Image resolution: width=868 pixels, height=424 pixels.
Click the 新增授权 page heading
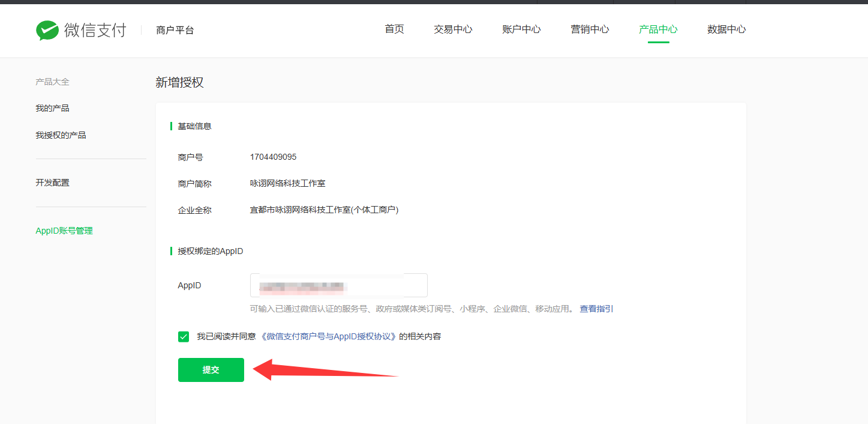pos(179,82)
